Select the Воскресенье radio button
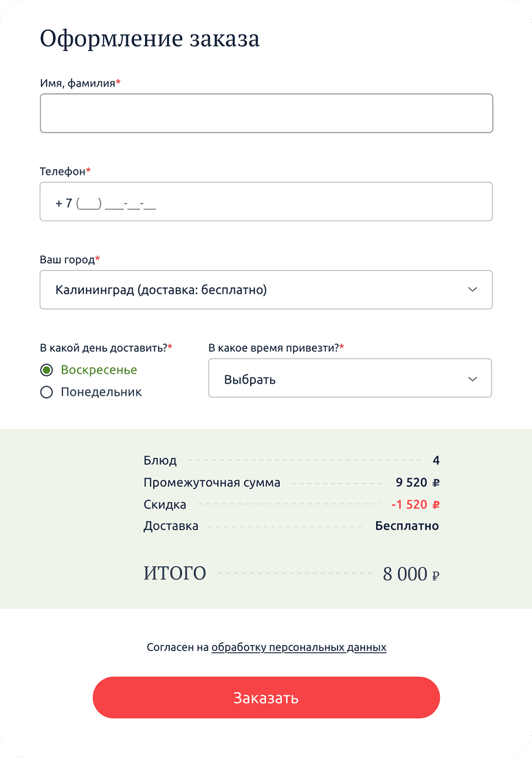The width and height of the screenshot is (532, 758). [x=47, y=370]
